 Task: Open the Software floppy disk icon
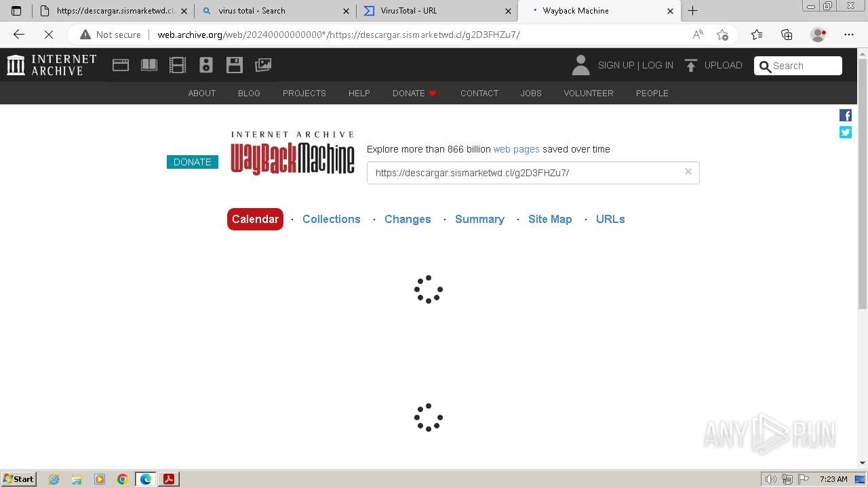235,65
